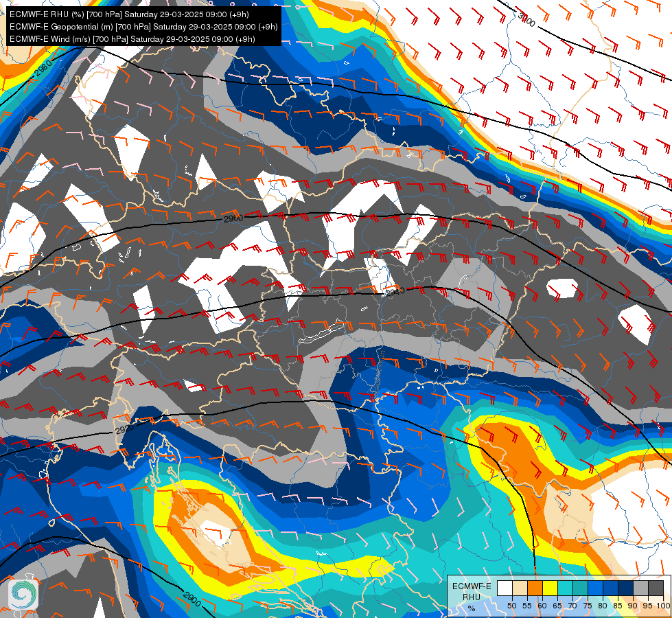Select the light gray 90-95 legend swatch
672x618 pixels.
click(x=640, y=588)
